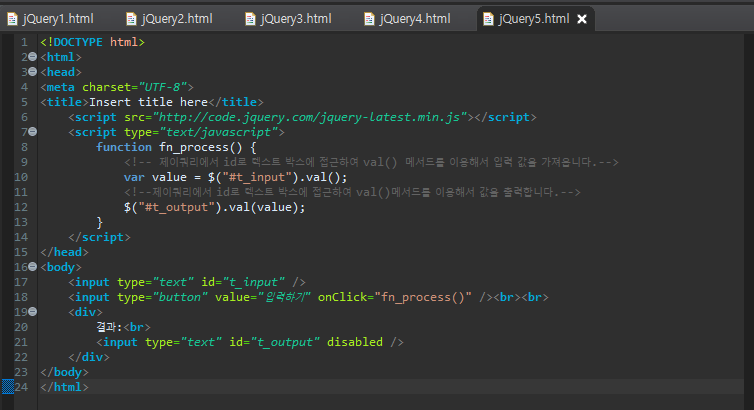Screen dimensions: 754x410
Task: Click the id="t_output" attribute on line 21
Action: (x=274, y=342)
